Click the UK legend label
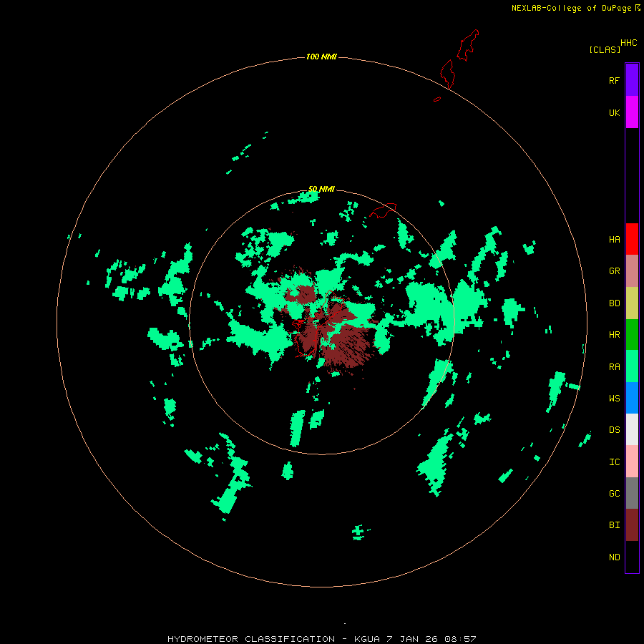The width and height of the screenshot is (644, 644). (x=614, y=112)
